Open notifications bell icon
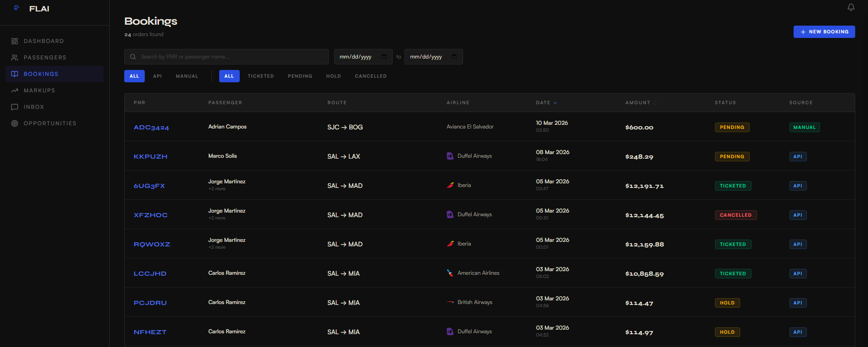The height and width of the screenshot is (347, 868). click(851, 7)
